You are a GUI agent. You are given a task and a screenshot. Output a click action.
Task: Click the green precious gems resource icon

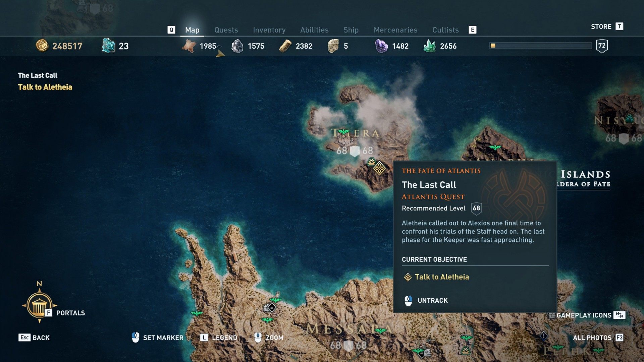pos(430,46)
